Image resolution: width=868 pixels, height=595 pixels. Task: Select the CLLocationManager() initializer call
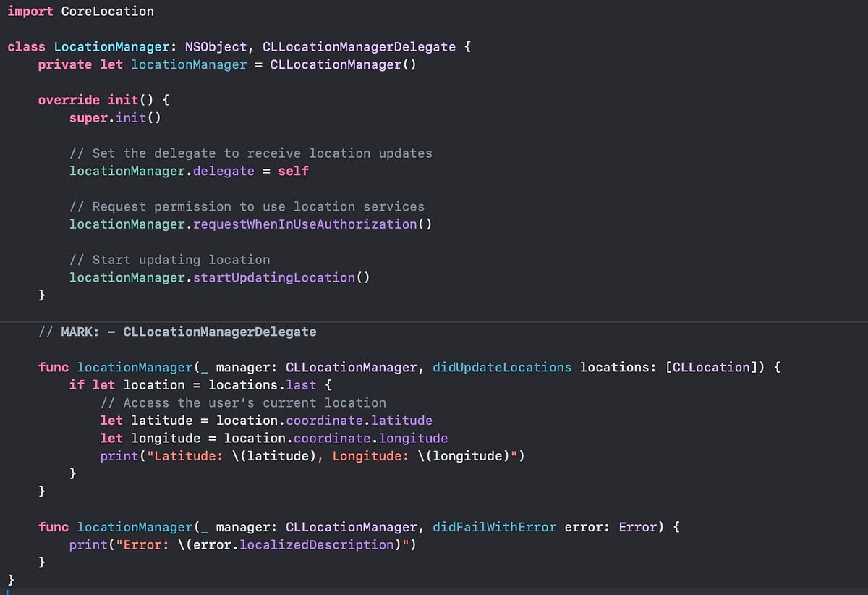342,64
